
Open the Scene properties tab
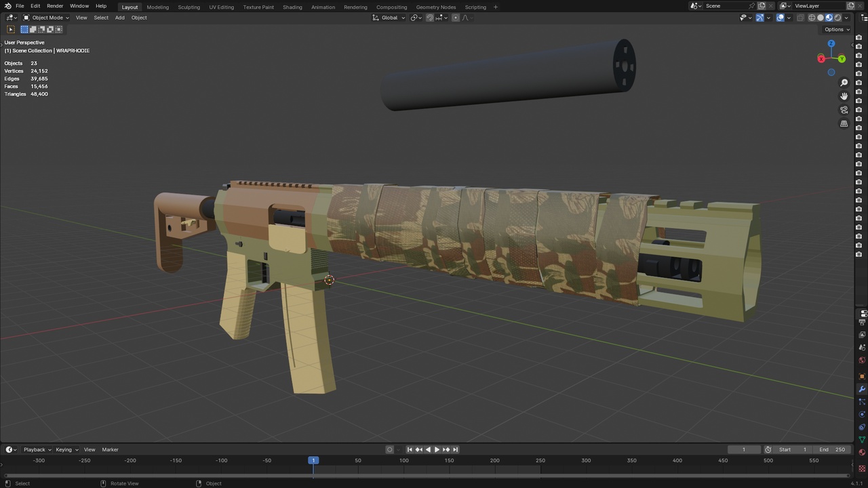click(x=863, y=347)
